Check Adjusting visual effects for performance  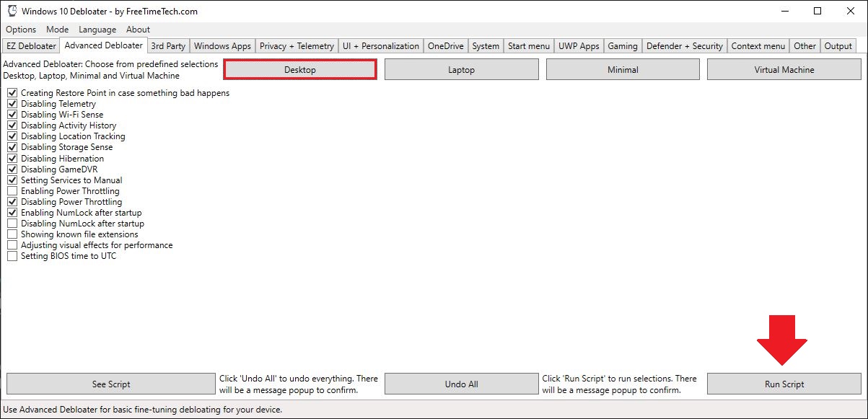12,244
